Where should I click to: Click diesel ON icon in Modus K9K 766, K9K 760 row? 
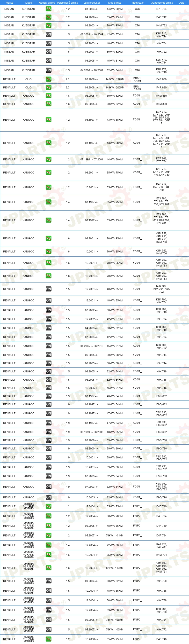(x=48, y=610)
